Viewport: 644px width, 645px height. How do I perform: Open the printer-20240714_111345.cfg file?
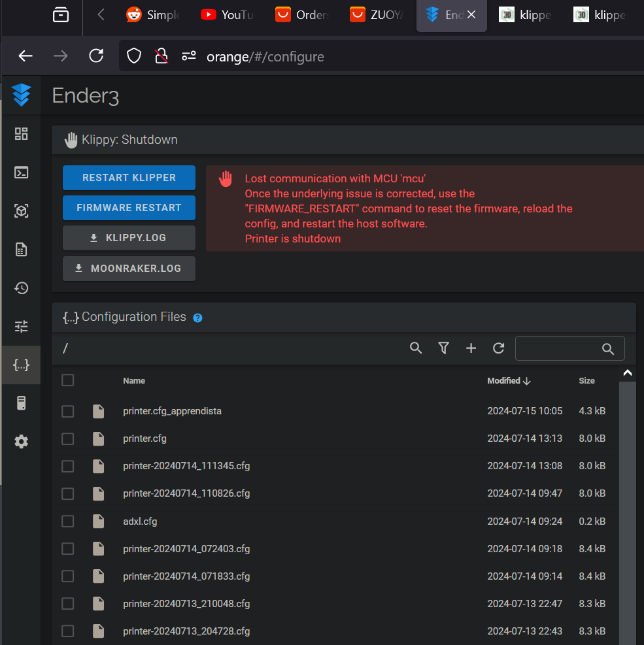[x=186, y=466]
